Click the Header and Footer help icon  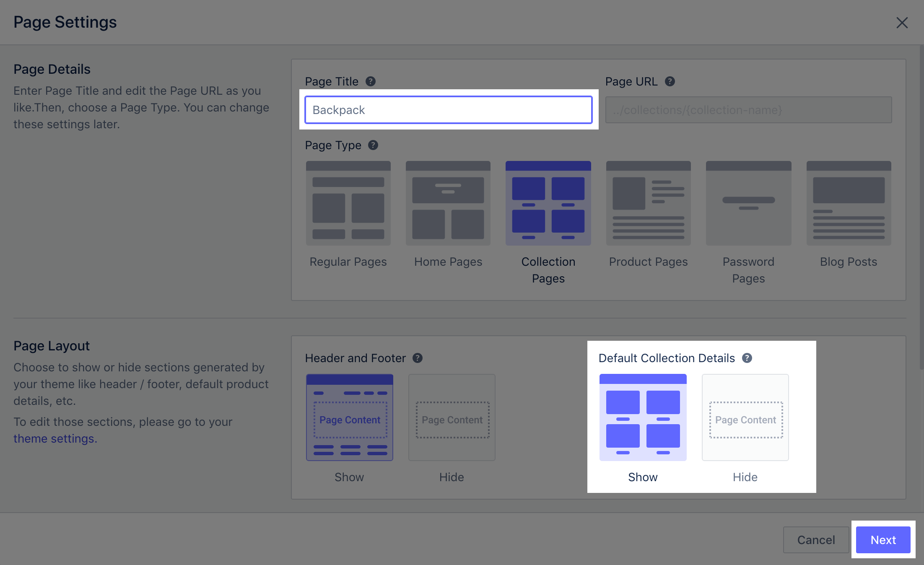(x=418, y=358)
